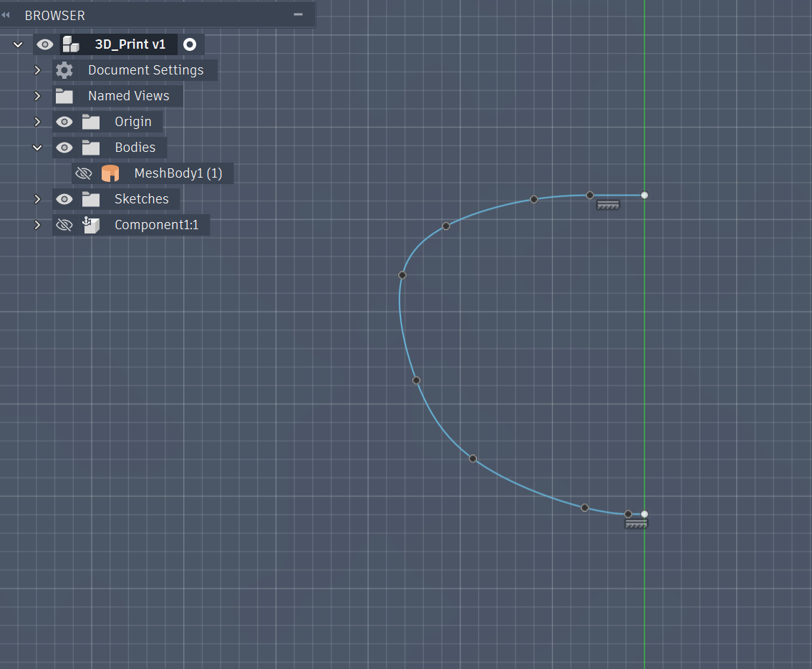Click the Named Views folder icon
The image size is (812, 669).
(x=64, y=96)
